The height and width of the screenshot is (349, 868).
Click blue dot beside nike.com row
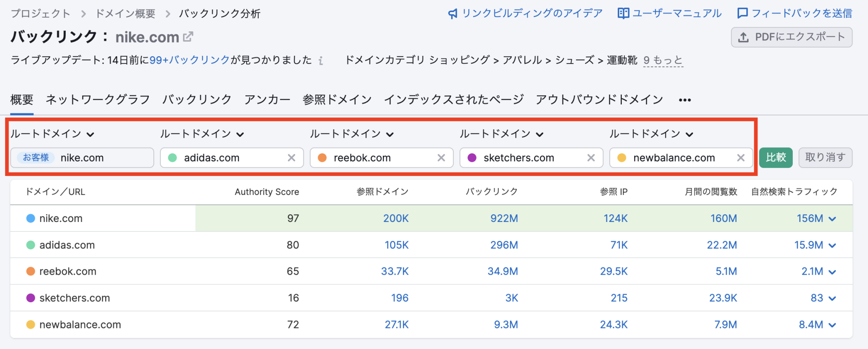[x=31, y=219]
